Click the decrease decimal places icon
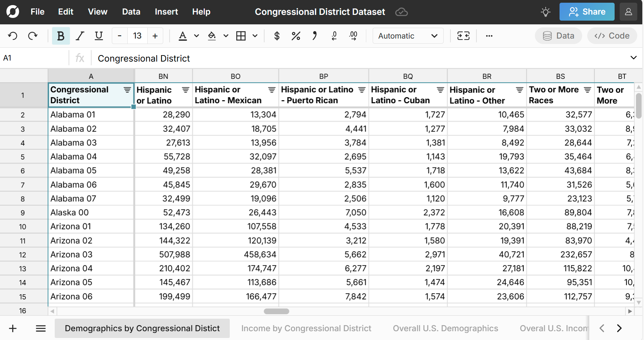644x340 pixels. [x=334, y=36]
